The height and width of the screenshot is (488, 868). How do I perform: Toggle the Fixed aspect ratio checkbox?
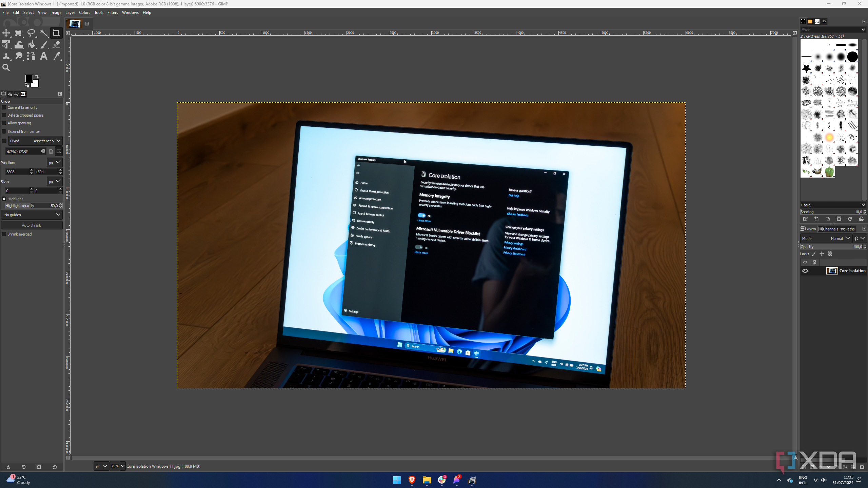click(x=4, y=141)
